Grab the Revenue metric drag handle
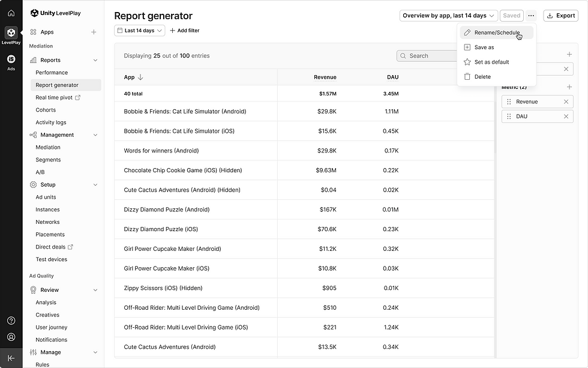Viewport: 588px width, 368px height. (509, 101)
